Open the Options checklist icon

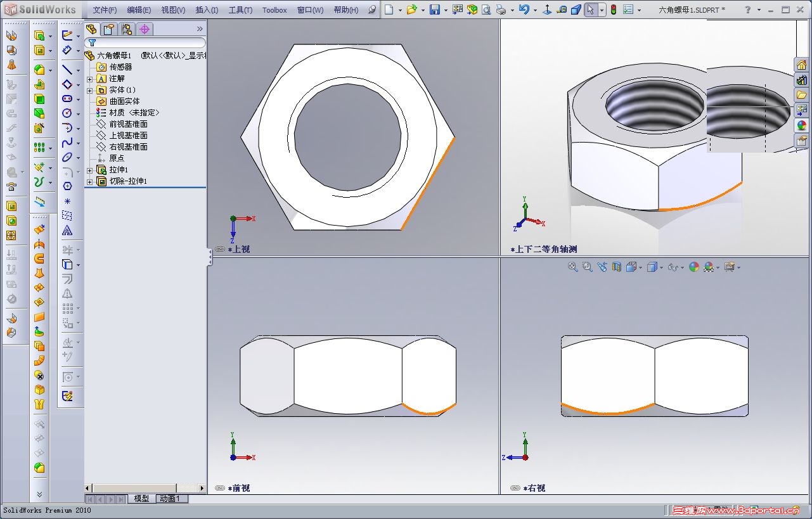coord(628,10)
